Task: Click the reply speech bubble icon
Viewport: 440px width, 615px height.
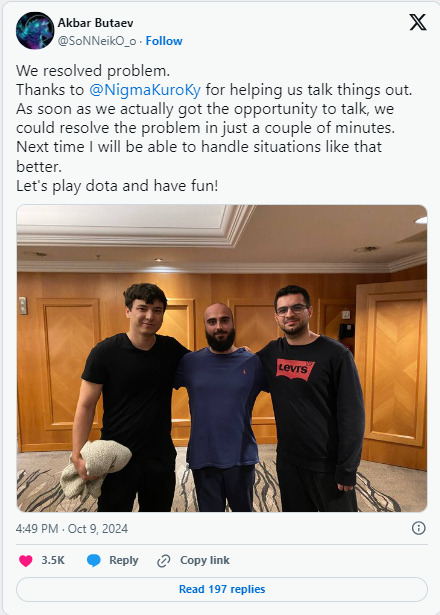Action: (94, 560)
